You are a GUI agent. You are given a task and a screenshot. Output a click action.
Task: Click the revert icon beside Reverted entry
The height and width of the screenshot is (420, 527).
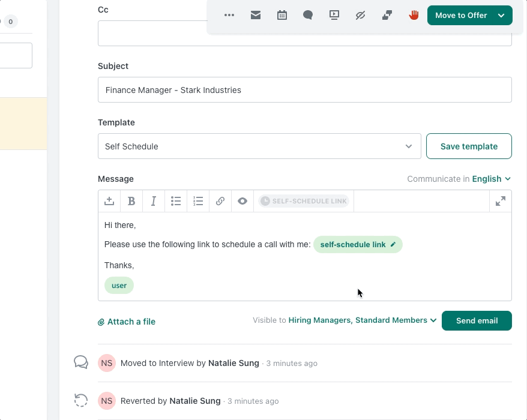click(x=81, y=400)
